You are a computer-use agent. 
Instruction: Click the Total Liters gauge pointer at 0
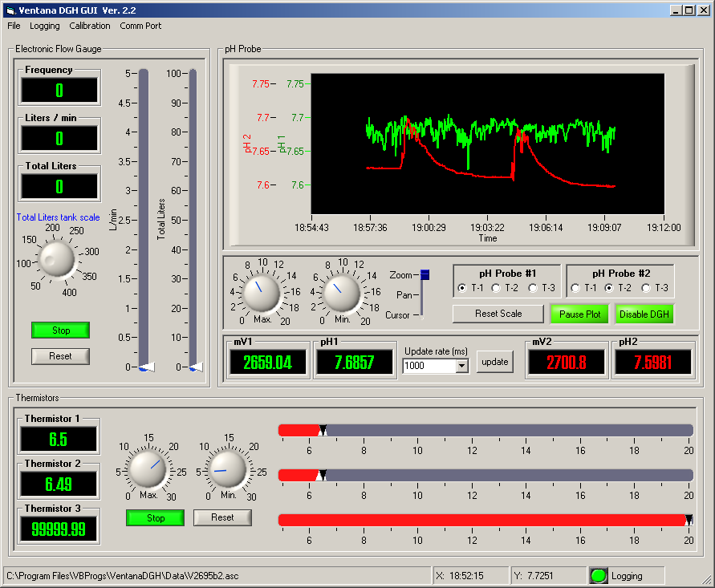click(x=196, y=367)
